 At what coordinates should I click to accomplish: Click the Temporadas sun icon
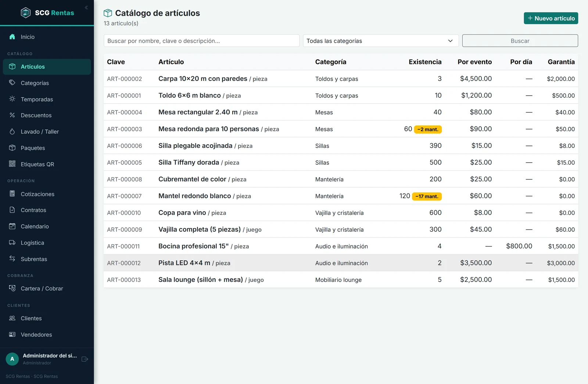12,99
